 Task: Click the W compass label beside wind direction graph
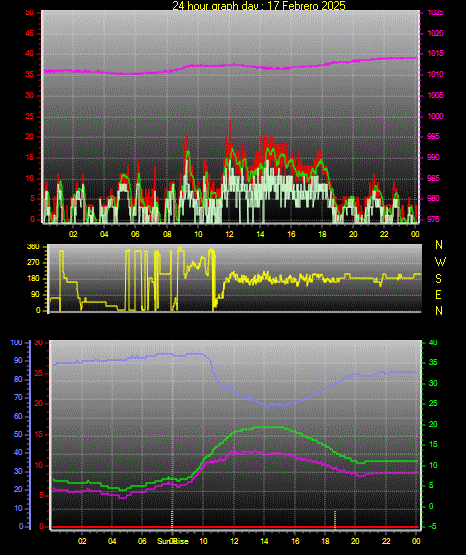(440, 262)
